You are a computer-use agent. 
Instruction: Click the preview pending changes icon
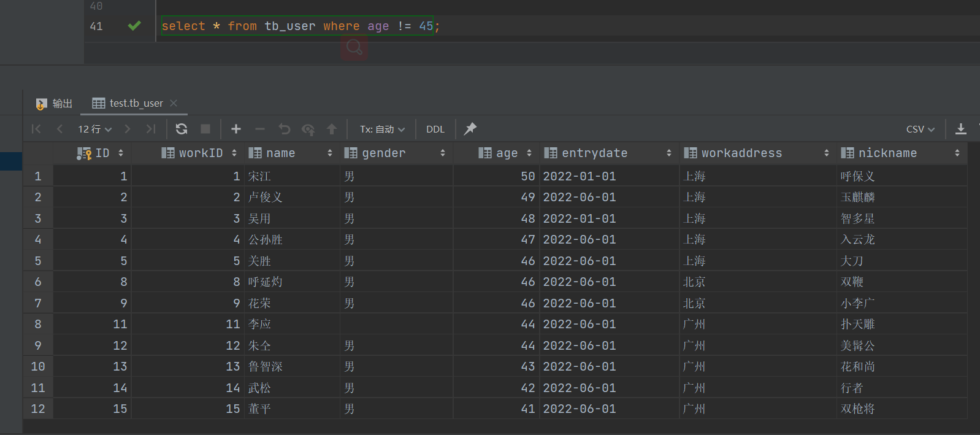(x=308, y=129)
